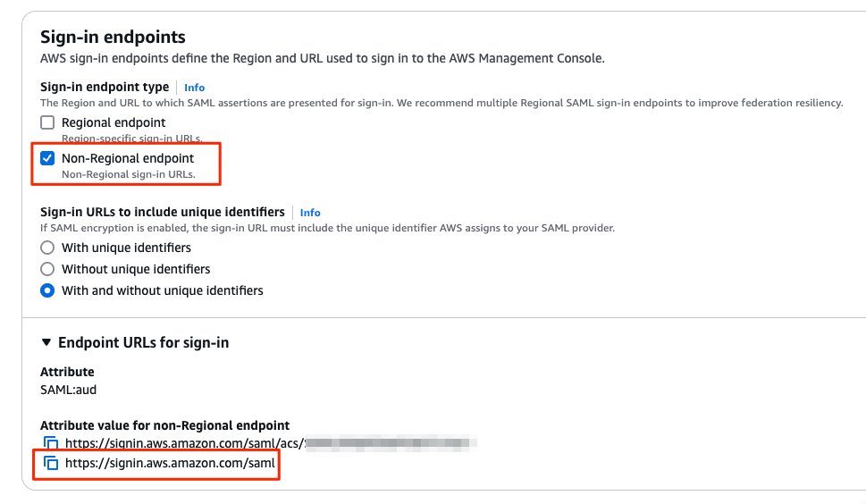Click Sign-in URLs to include unique identifiers label

[163, 212]
